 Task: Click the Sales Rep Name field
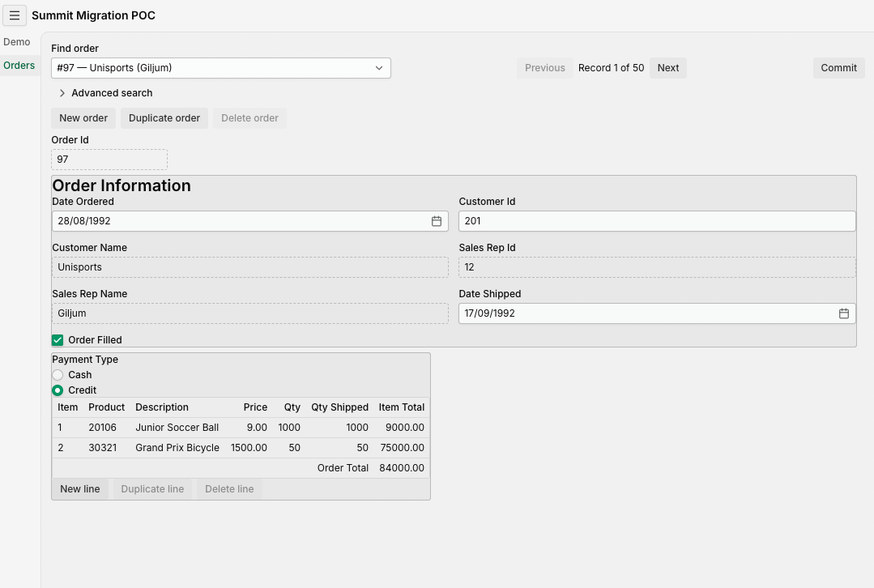(249, 313)
